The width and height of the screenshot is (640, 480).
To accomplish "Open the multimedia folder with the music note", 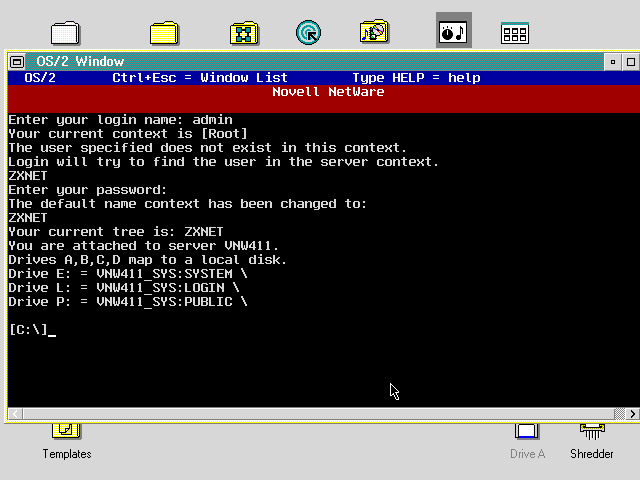I will coord(374,31).
